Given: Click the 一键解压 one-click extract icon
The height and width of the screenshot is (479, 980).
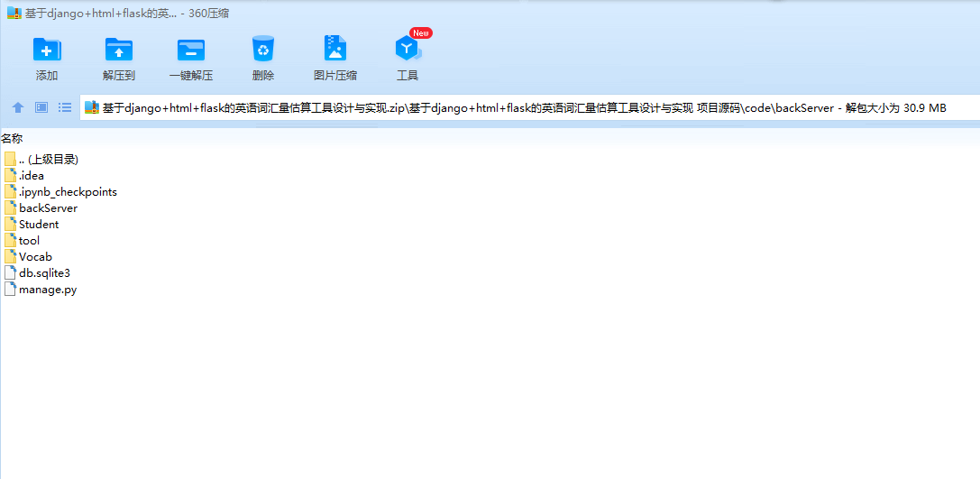Looking at the screenshot, I should point(190,49).
